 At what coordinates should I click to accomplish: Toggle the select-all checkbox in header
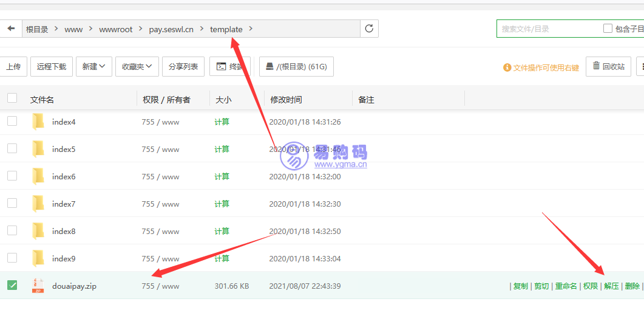(12, 98)
